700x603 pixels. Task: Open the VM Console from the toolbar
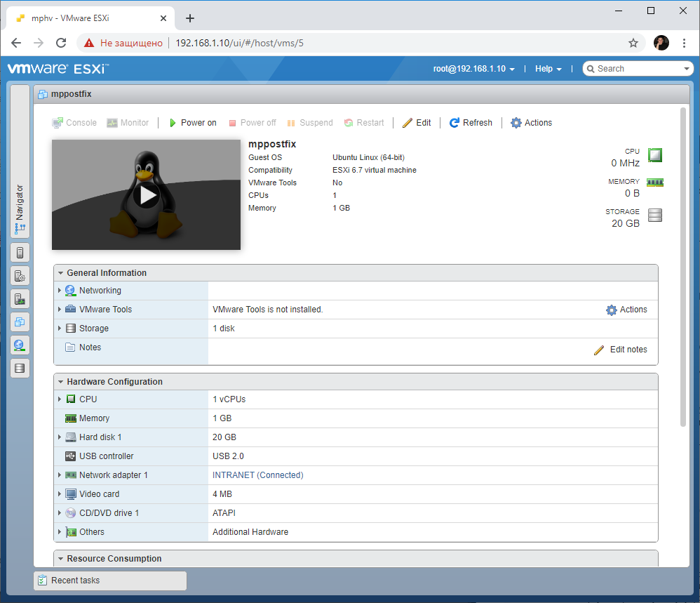74,123
